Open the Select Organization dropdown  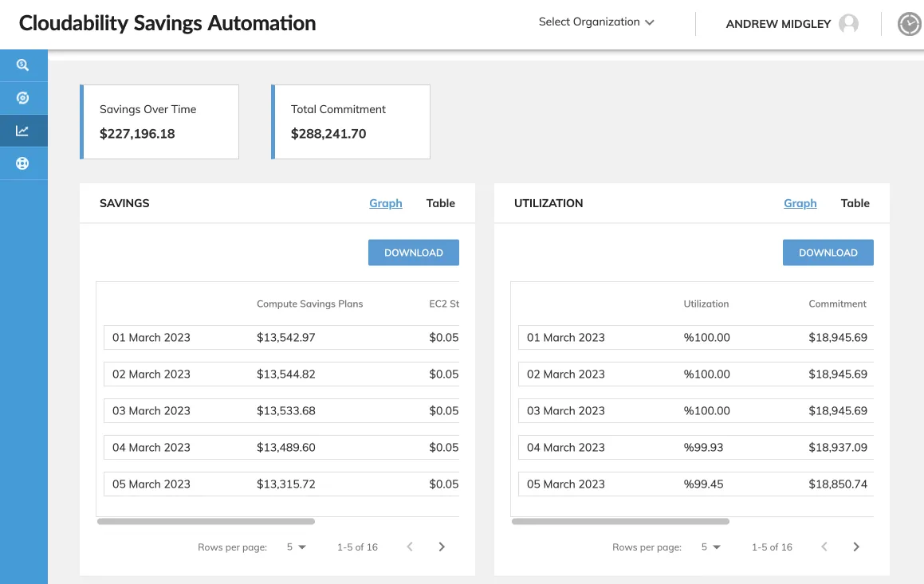tap(596, 22)
